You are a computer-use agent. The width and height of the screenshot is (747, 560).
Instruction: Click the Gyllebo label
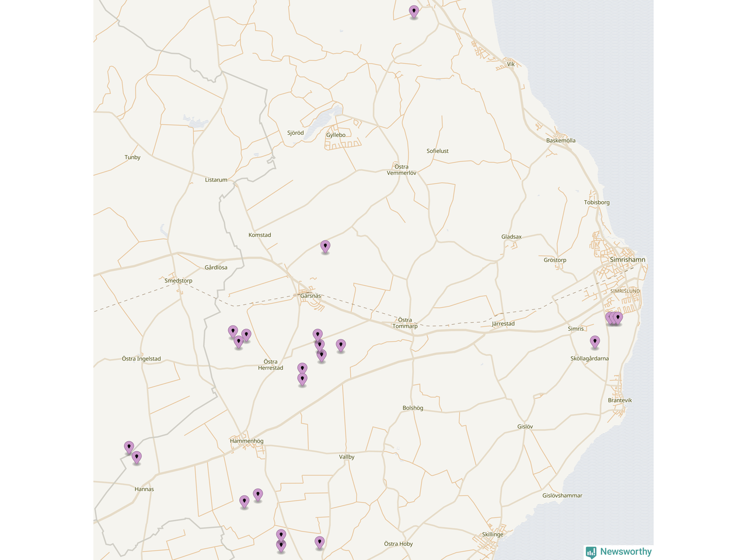tap(336, 135)
